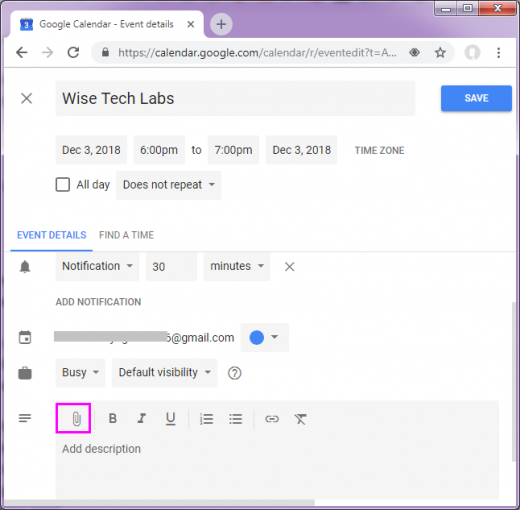The height and width of the screenshot is (510, 520).
Task: Remove the 30 minutes notification
Action: 289,267
